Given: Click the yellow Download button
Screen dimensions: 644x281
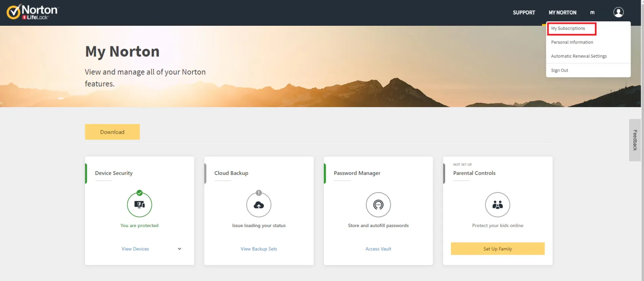Looking at the screenshot, I should click(x=112, y=132).
